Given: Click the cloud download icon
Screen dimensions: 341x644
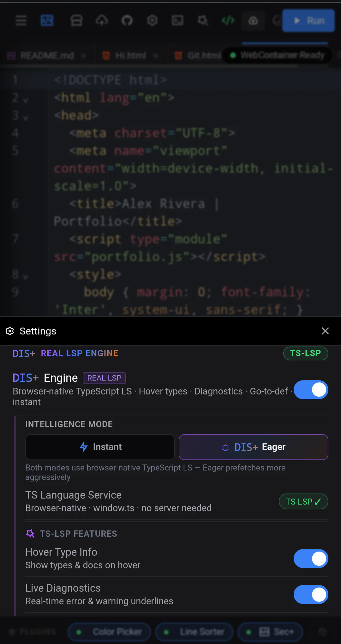Looking at the screenshot, I should (x=253, y=21).
